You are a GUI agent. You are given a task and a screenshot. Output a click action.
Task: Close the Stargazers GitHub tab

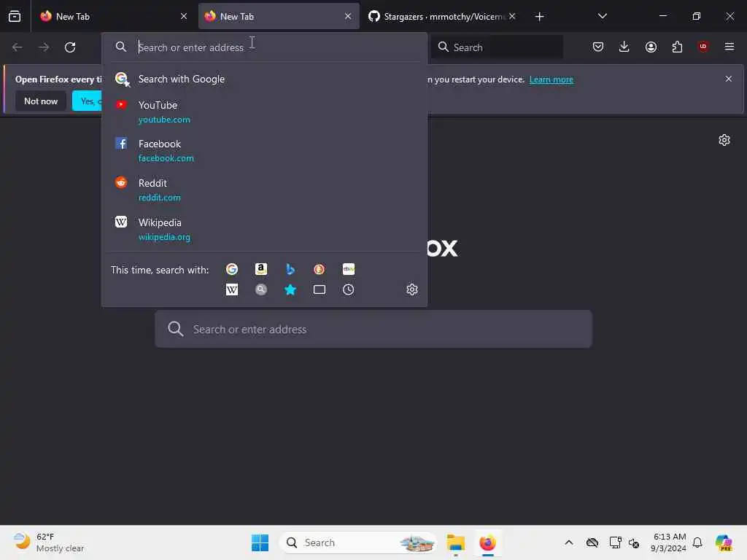[512, 16]
